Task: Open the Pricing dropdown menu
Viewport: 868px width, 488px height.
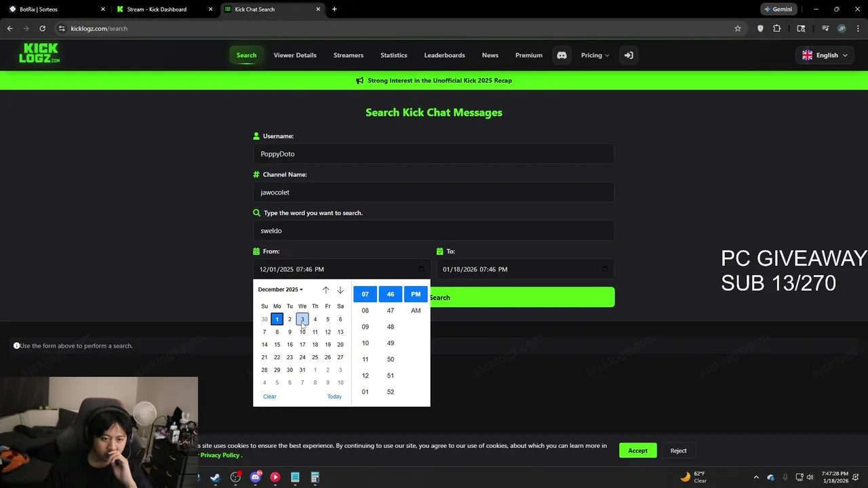Action: (x=595, y=55)
